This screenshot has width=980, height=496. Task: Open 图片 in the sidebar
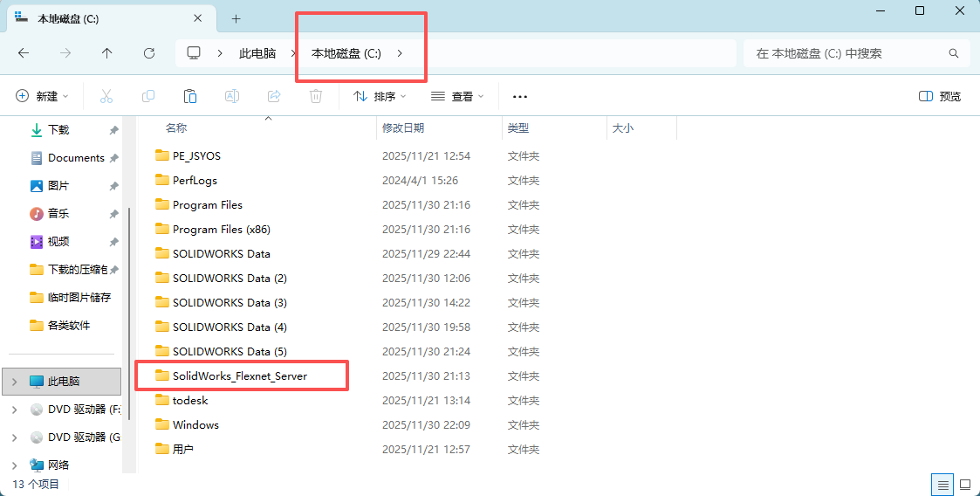(x=58, y=186)
